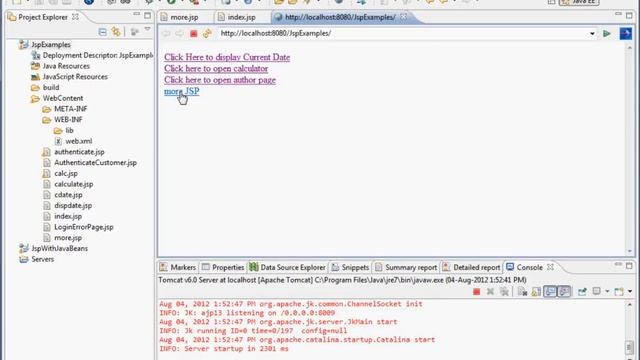Close the Project Explorer view tab

pyautogui.click(x=75, y=17)
